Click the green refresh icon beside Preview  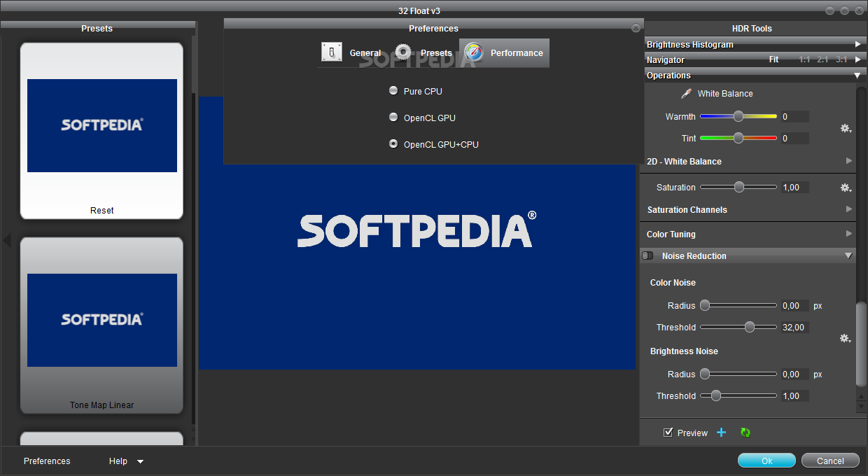coord(745,433)
